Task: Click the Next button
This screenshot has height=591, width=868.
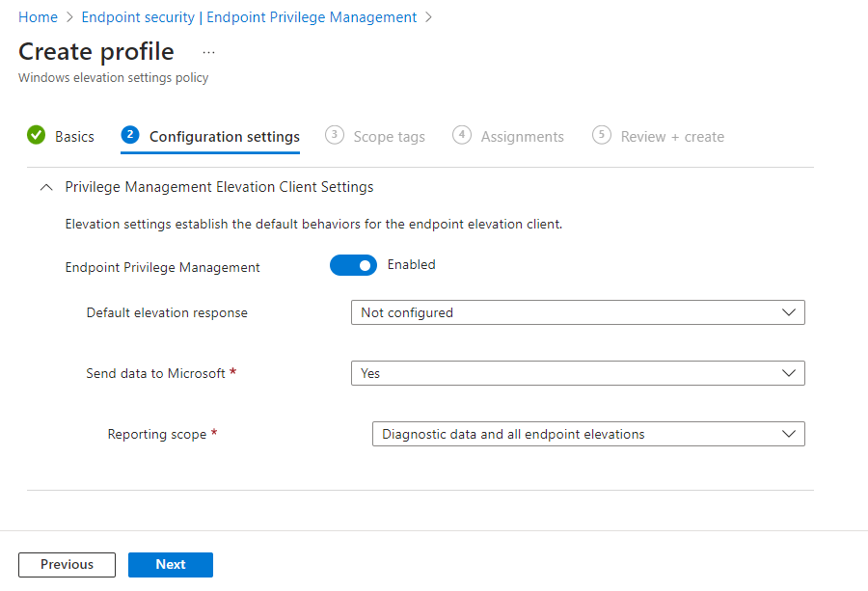Action: 170,565
